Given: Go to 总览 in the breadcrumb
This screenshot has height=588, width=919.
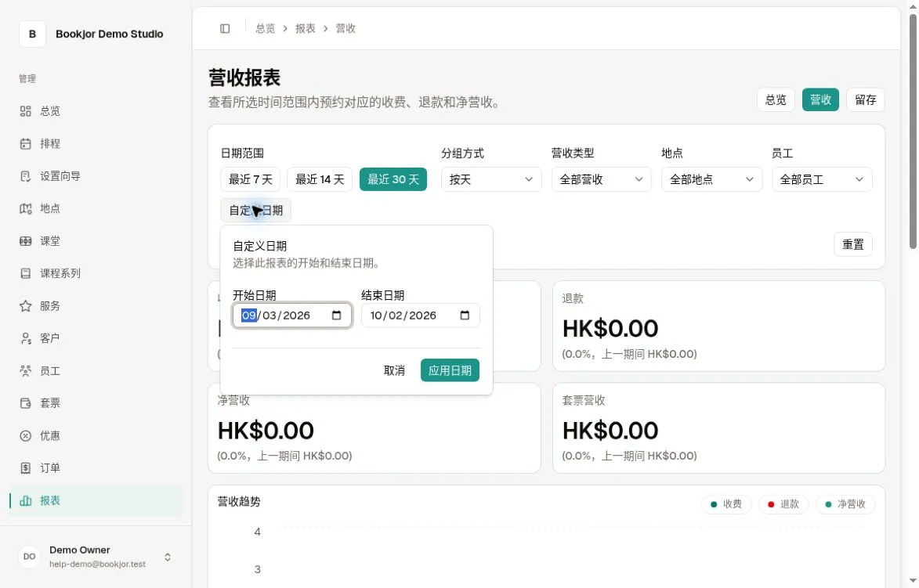Looking at the screenshot, I should pos(265,29).
